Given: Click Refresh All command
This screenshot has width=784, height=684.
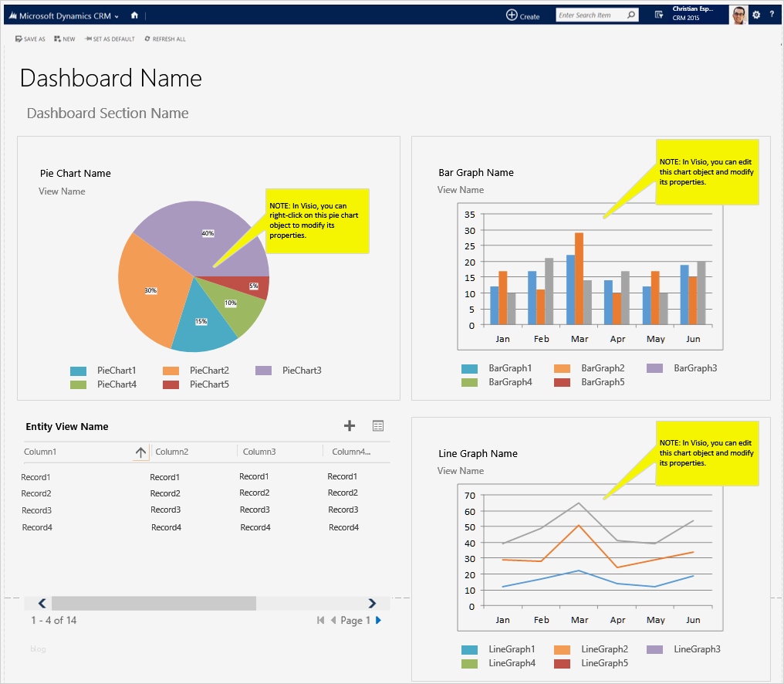Looking at the screenshot, I should click(165, 39).
